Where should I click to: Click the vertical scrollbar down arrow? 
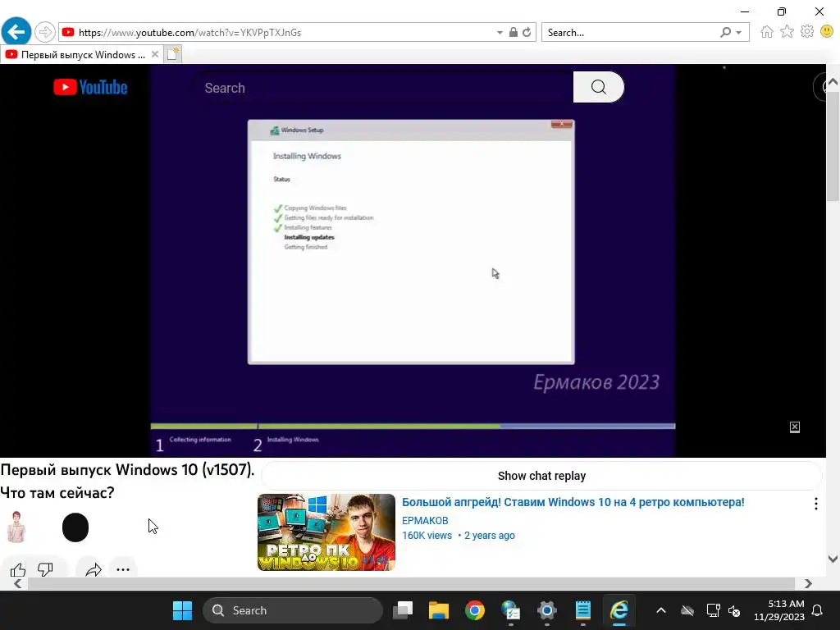tap(833, 559)
